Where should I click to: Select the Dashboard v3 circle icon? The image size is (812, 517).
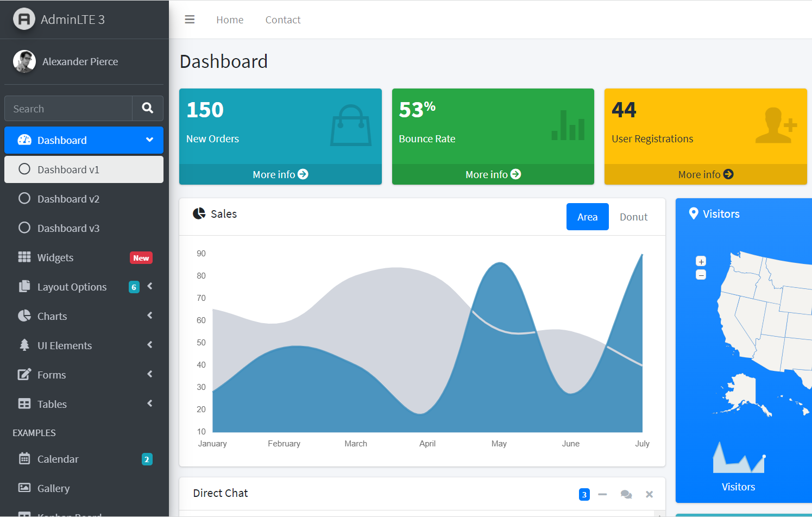click(x=24, y=228)
